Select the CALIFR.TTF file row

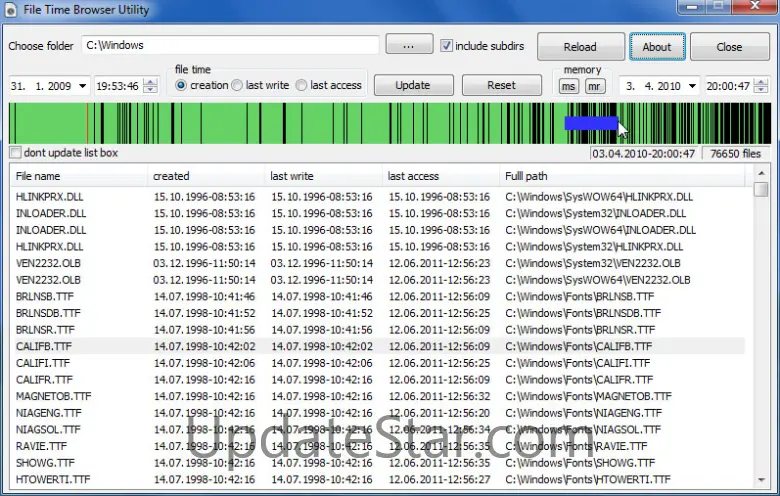[x=378, y=380]
